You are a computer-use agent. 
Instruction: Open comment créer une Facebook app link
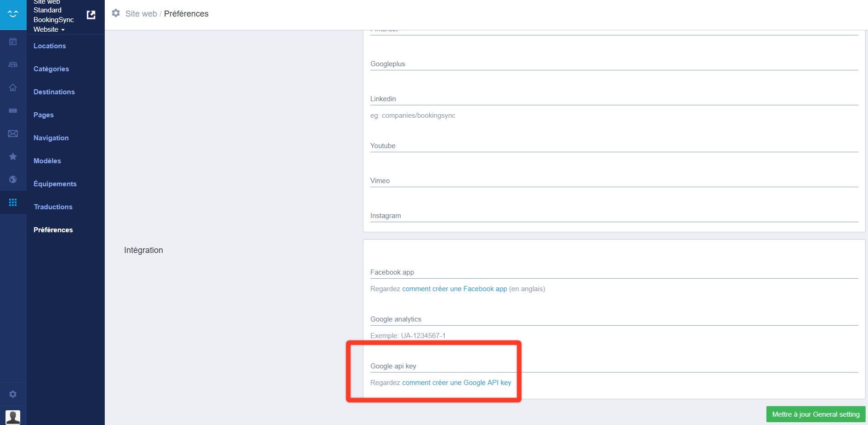[x=454, y=289]
